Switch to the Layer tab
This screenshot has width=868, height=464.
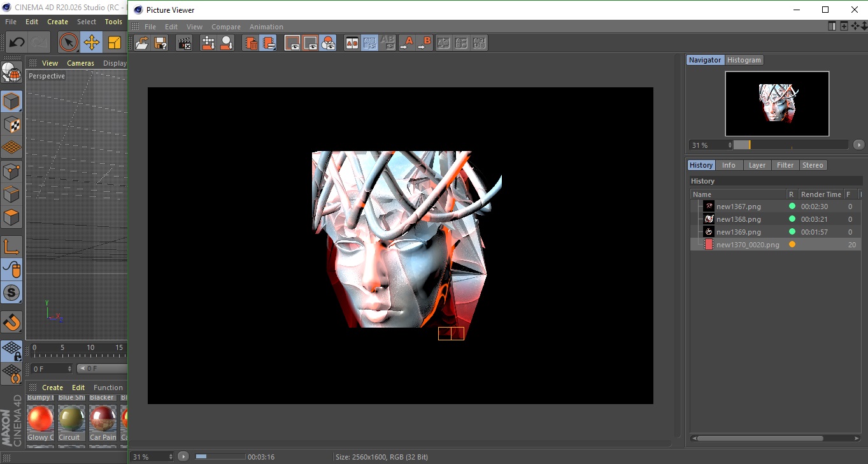tap(757, 165)
